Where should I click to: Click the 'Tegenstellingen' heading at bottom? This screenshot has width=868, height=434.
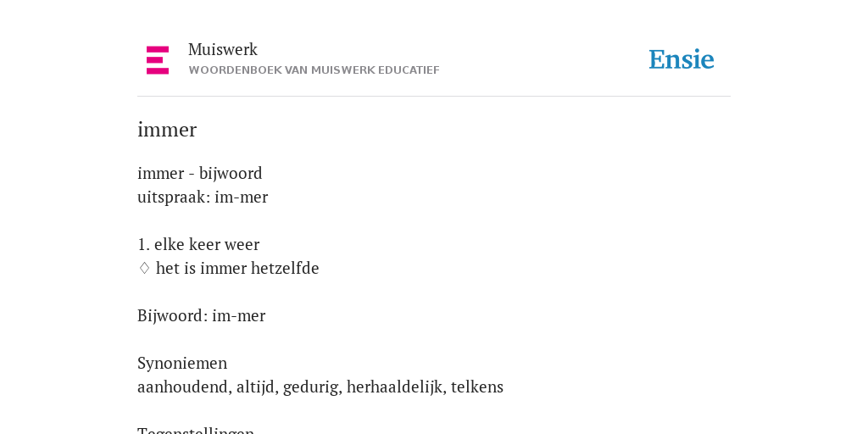196,430
